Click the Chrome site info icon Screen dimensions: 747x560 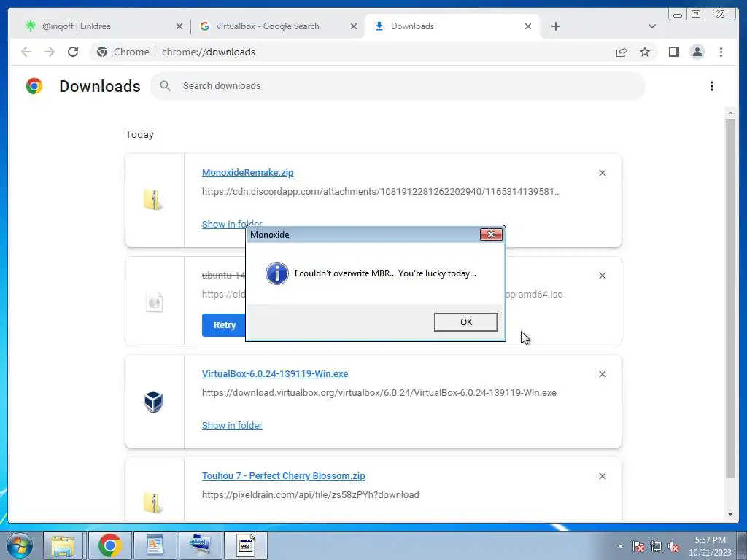[102, 52]
